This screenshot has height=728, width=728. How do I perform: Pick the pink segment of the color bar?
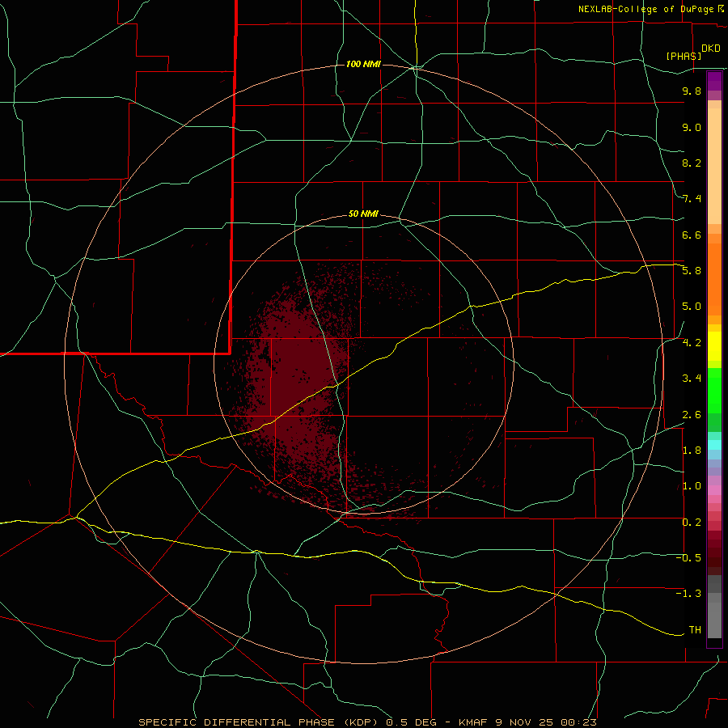(714, 490)
